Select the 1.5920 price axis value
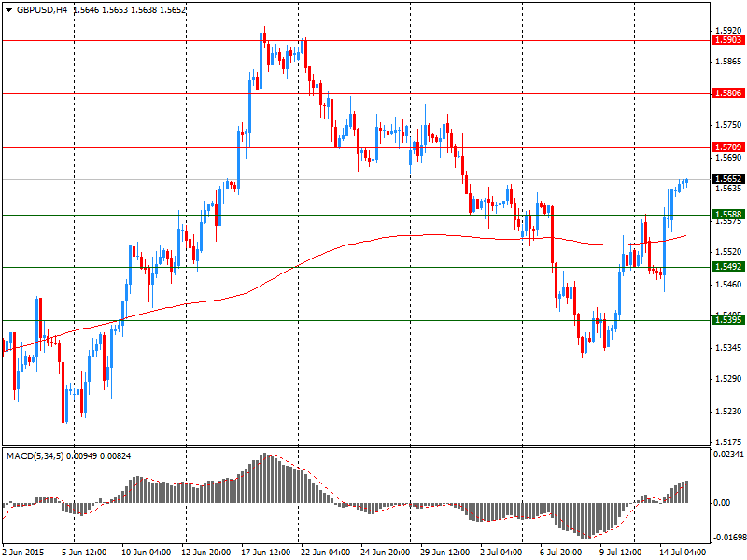The image size is (747, 560). tap(728, 30)
